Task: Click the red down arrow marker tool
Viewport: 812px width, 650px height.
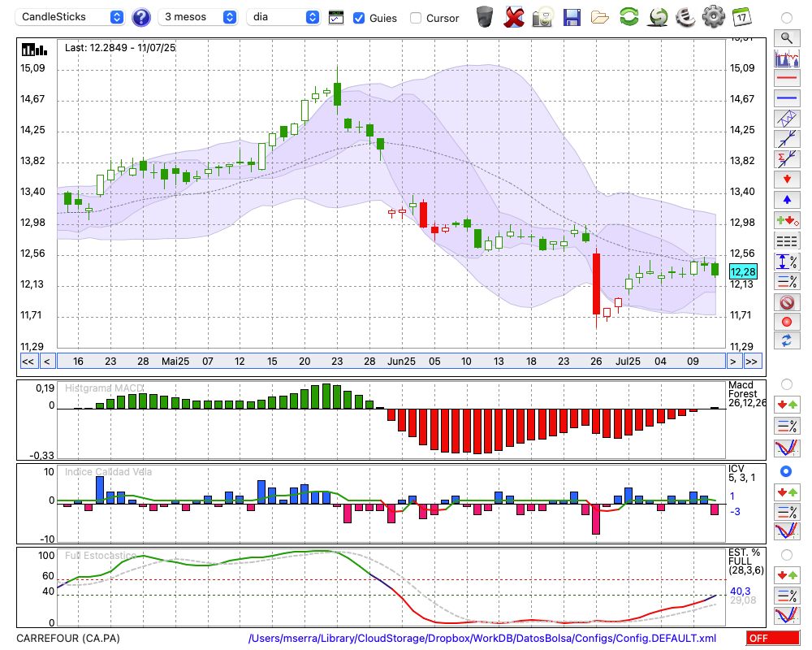Action: click(787, 180)
